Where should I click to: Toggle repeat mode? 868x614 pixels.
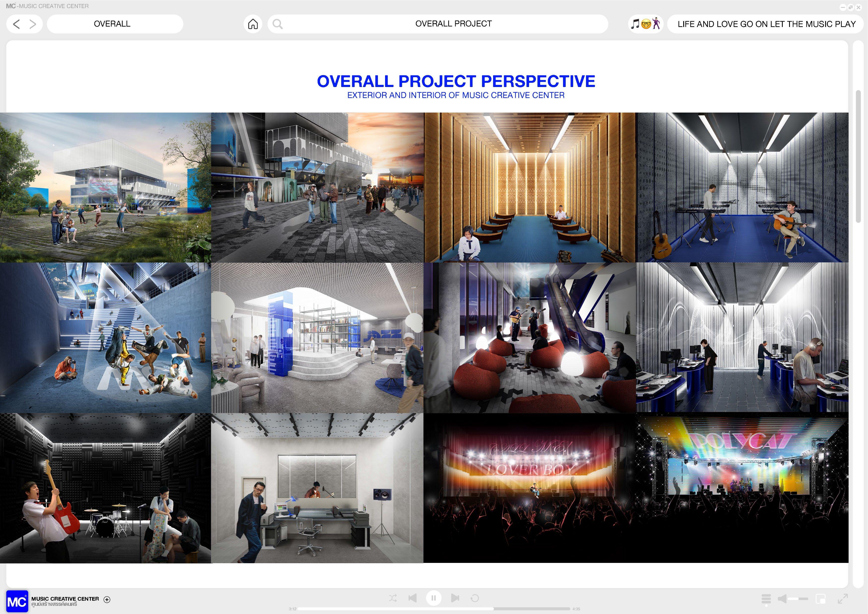click(475, 598)
